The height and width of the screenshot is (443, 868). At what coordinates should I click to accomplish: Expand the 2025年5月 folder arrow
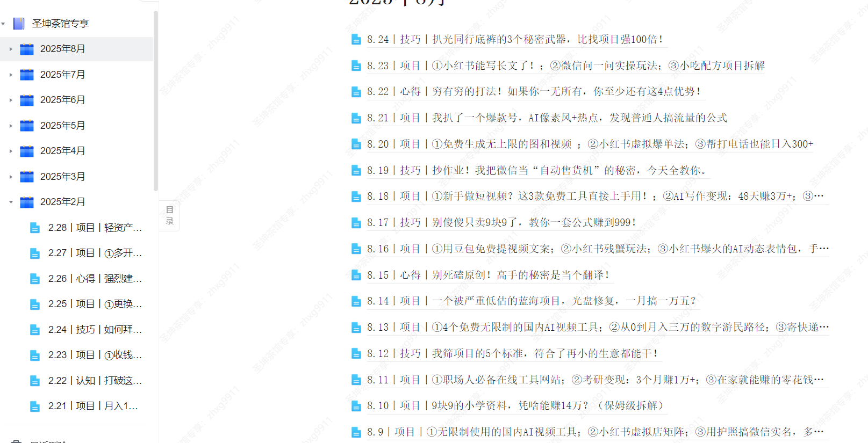(11, 126)
